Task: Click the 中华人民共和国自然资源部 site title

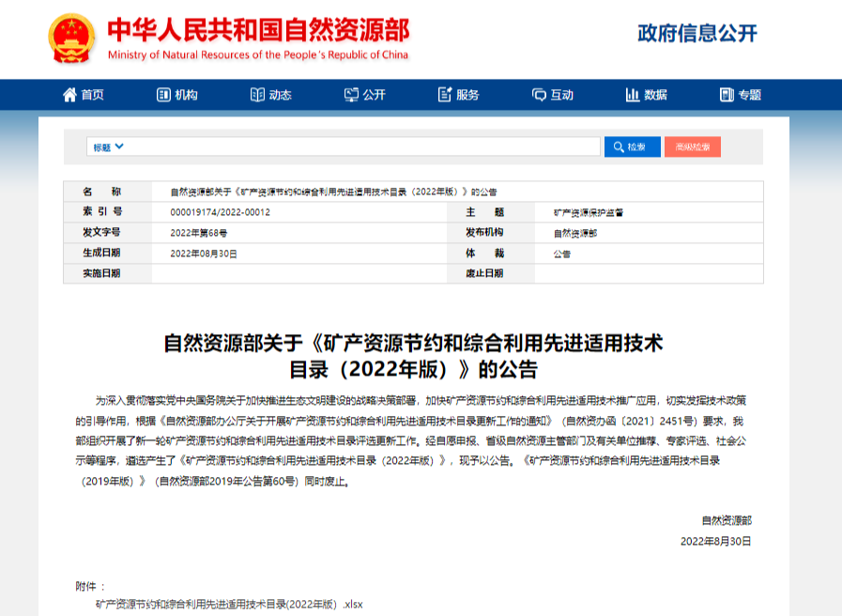Action: point(258,31)
